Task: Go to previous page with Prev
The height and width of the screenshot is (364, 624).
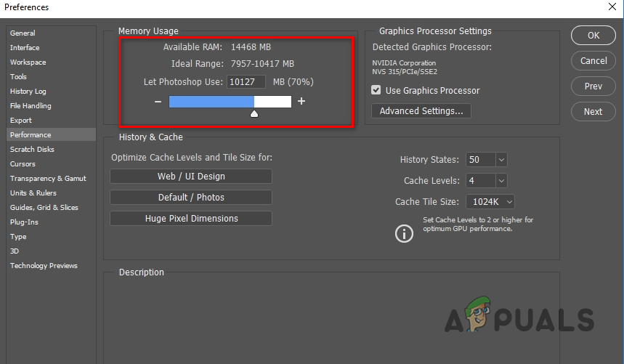Action: coord(593,86)
